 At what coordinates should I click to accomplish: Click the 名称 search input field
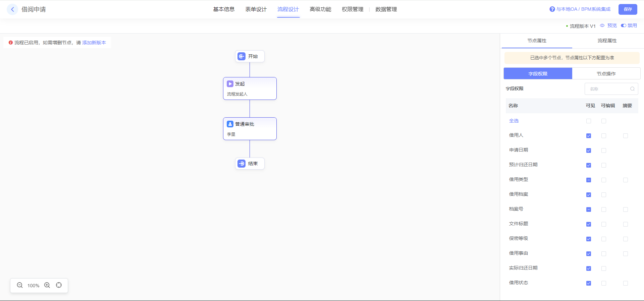(x=608, y=89)
